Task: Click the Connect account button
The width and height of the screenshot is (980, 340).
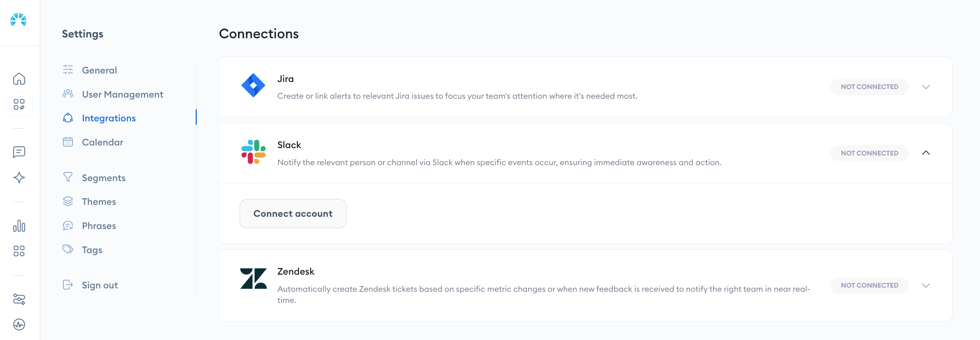Action: pyautogui.click(x=293, y=214)
